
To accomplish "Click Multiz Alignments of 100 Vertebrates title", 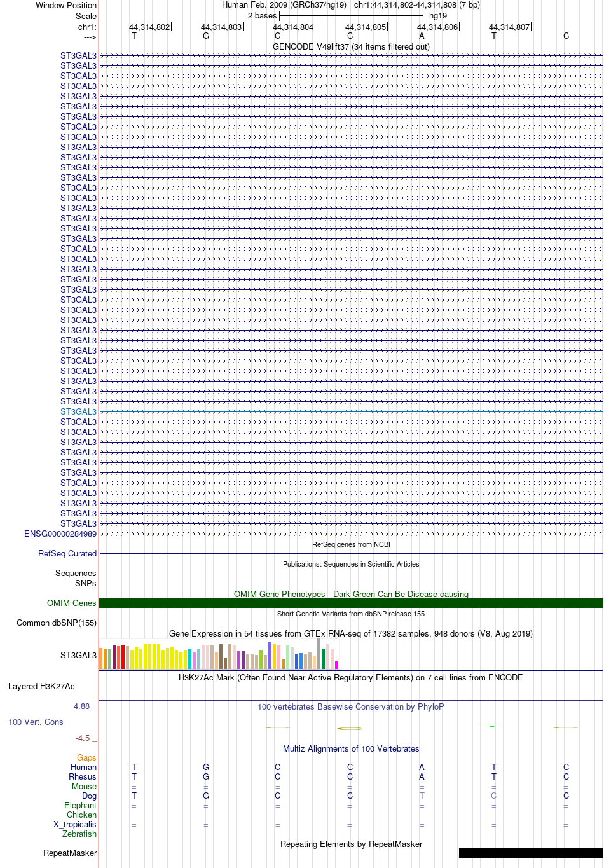I will tap(351, 748).
